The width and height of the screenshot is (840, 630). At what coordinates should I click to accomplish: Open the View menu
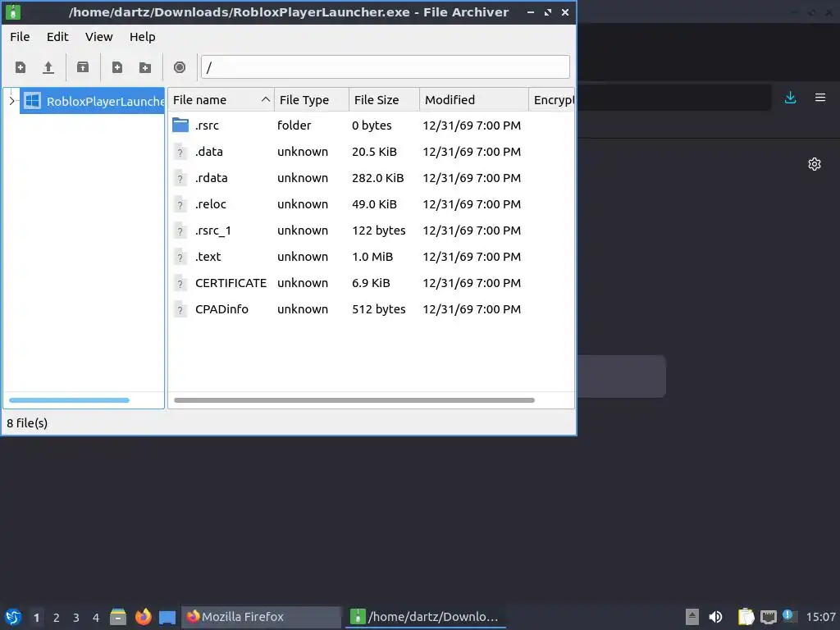click(x=98, y=37)
